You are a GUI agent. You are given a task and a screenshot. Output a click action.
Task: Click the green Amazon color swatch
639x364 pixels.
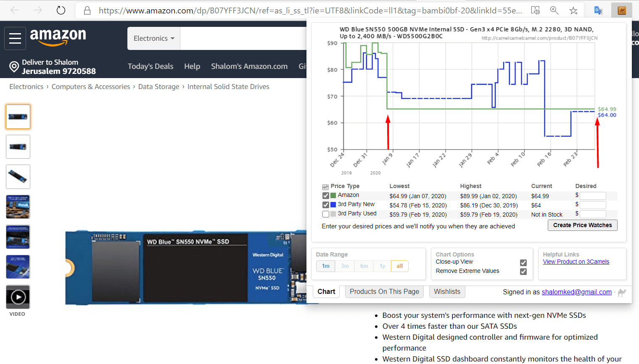[333, 195]
